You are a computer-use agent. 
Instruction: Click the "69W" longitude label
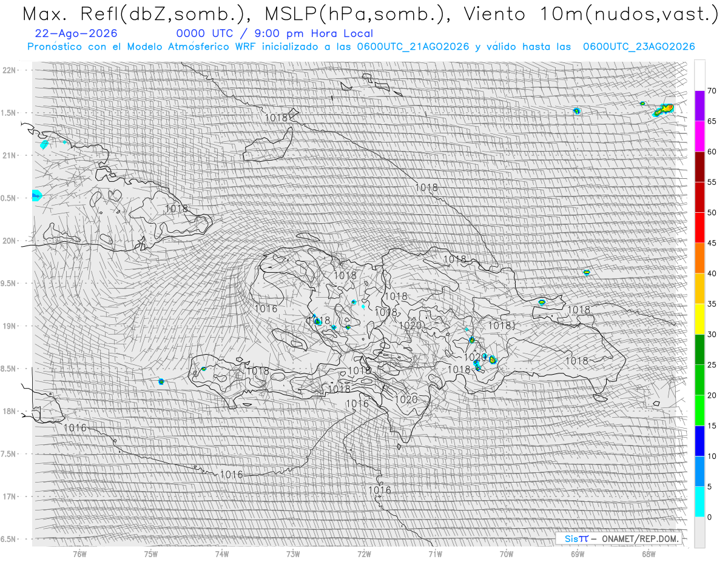click(x=578, y=554)
